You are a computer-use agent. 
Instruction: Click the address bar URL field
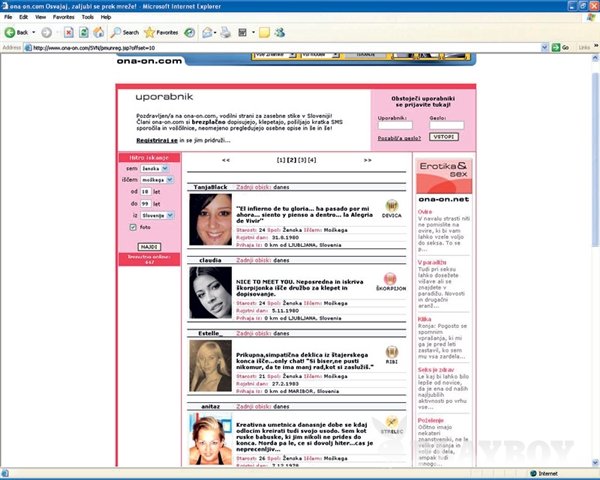(283, 48)
